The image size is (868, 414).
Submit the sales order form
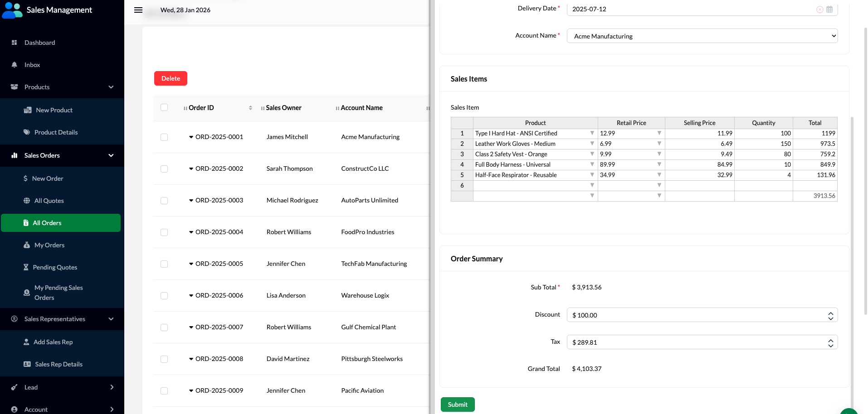458,404
